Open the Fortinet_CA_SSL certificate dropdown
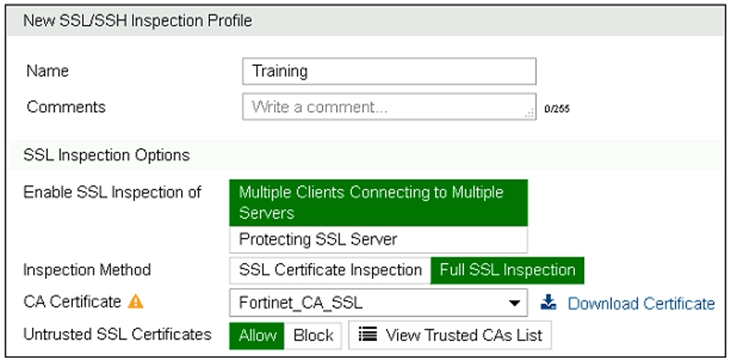The width and height of the screenshot is (731, 360). tap(378, 303)
